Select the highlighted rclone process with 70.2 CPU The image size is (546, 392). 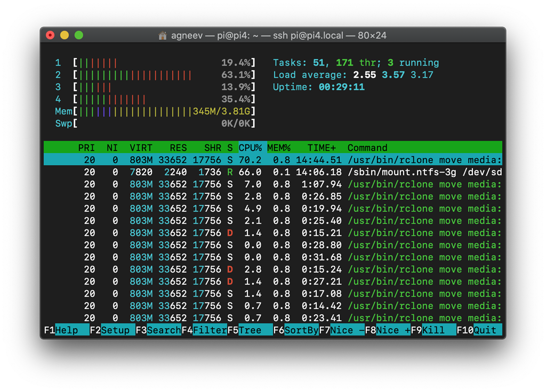coord(273,160)
